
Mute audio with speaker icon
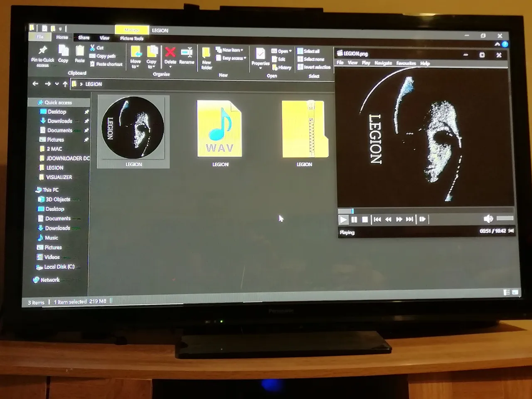(x=488, y=219)
